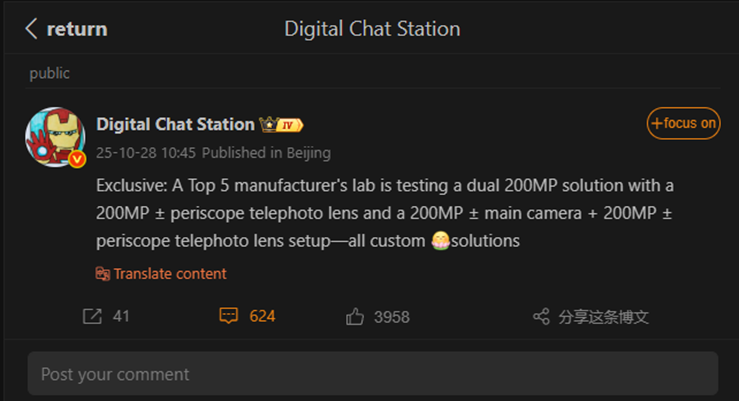Click the share network icon
740x401 pixels.
pyautogui.click(x=541, y=316)
